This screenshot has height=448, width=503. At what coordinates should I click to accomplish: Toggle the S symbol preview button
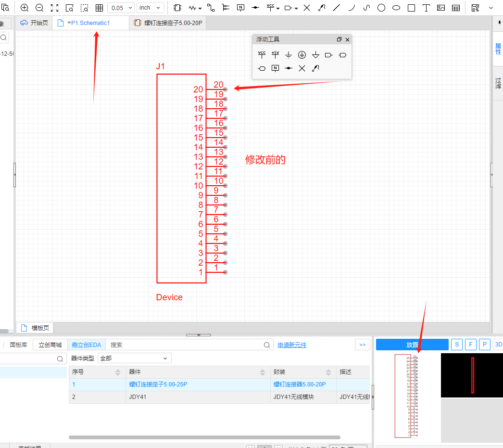point(456,345)
